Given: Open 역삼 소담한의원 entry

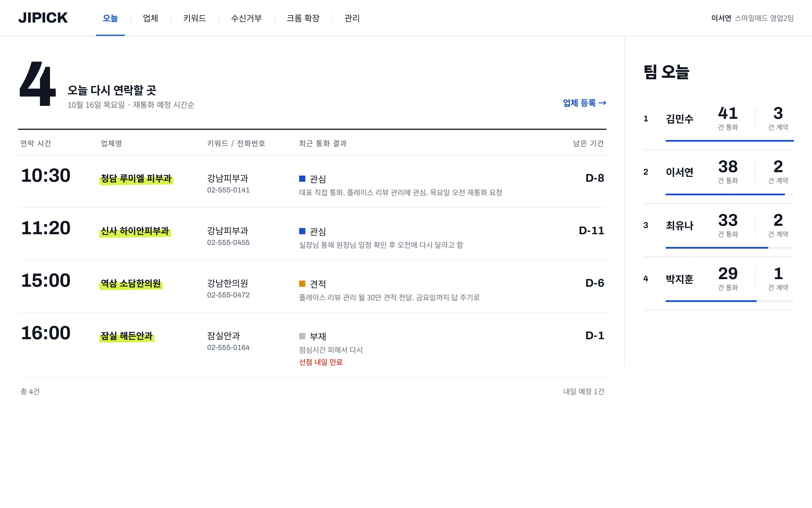Looking at the screenshot, I should coord(131,283).
